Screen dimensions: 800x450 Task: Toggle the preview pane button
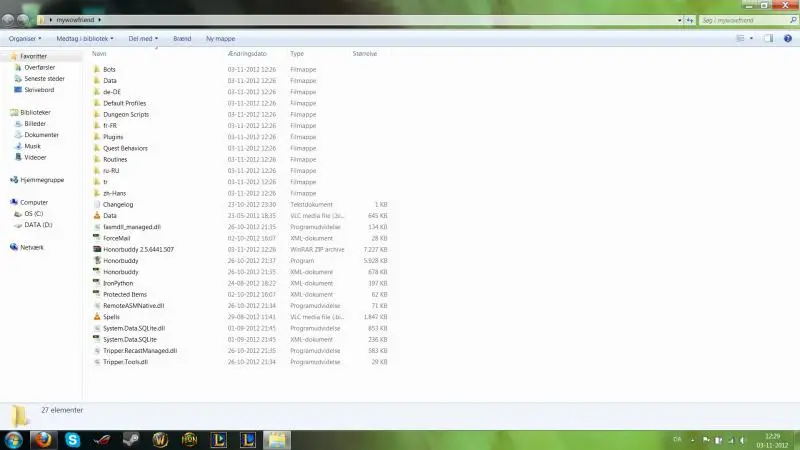click(x=768, y=38)
